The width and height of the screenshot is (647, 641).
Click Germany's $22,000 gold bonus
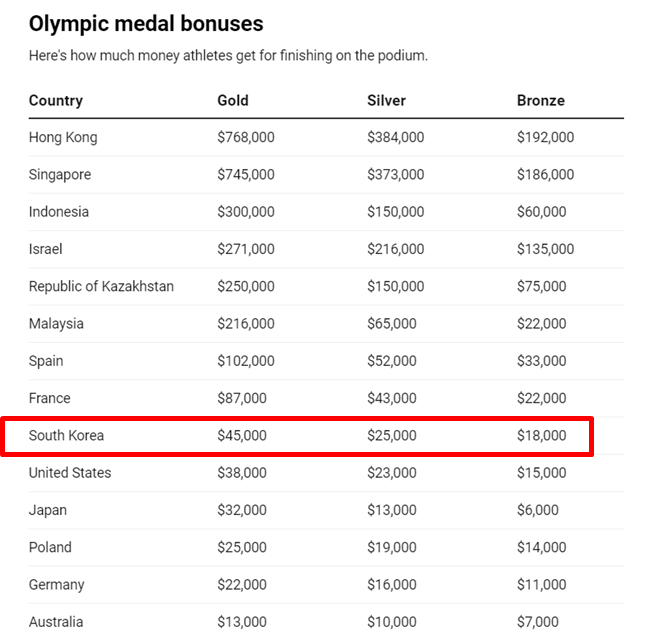242,584
